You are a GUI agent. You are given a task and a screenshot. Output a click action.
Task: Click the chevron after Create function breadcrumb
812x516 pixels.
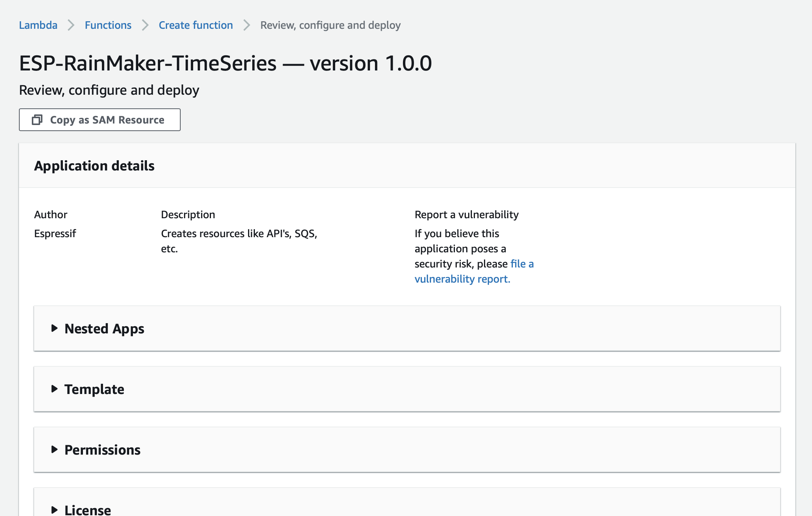[247, 25]
